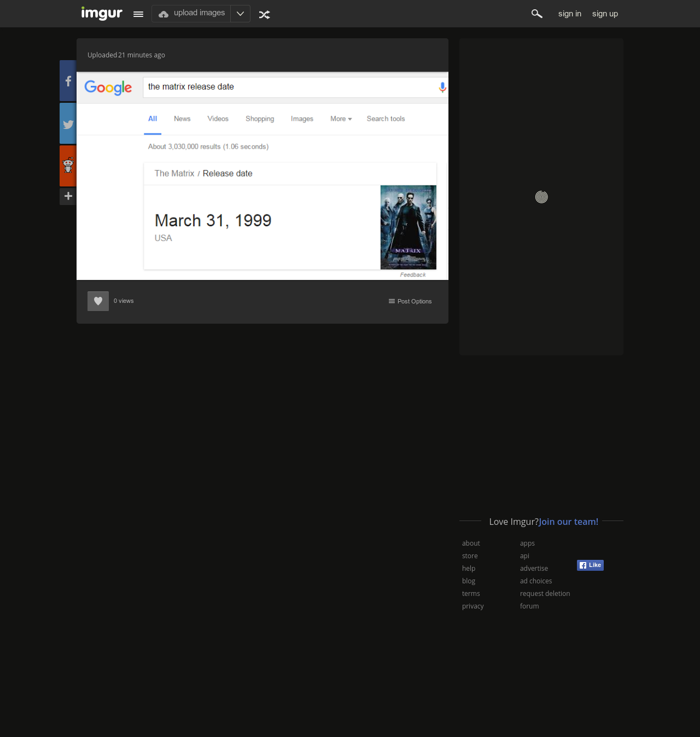Open the Post Options menu
This screenshot has width=700, height=737.
(410, 301)
